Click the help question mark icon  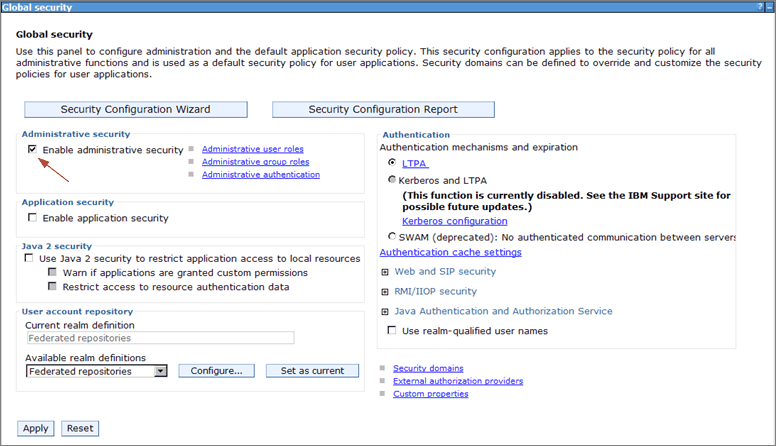pyautogui.click(x=761, y=6)
